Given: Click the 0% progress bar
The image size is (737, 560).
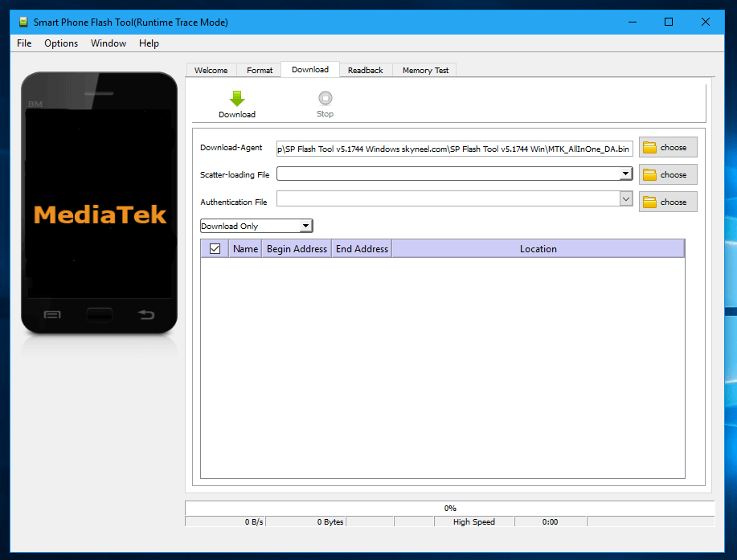Looking at the screenshot, I should click(x=450, y=508).
